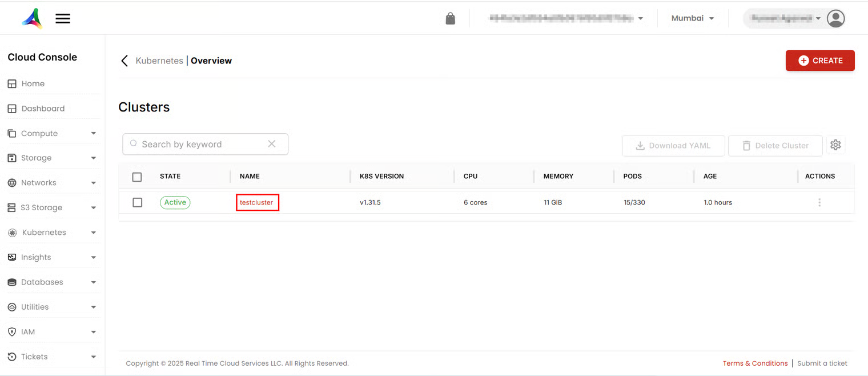The width and height of the screenshot is (868, 376).
Task: Open the Mumbai region dropdown
Action: pos(693,18)
